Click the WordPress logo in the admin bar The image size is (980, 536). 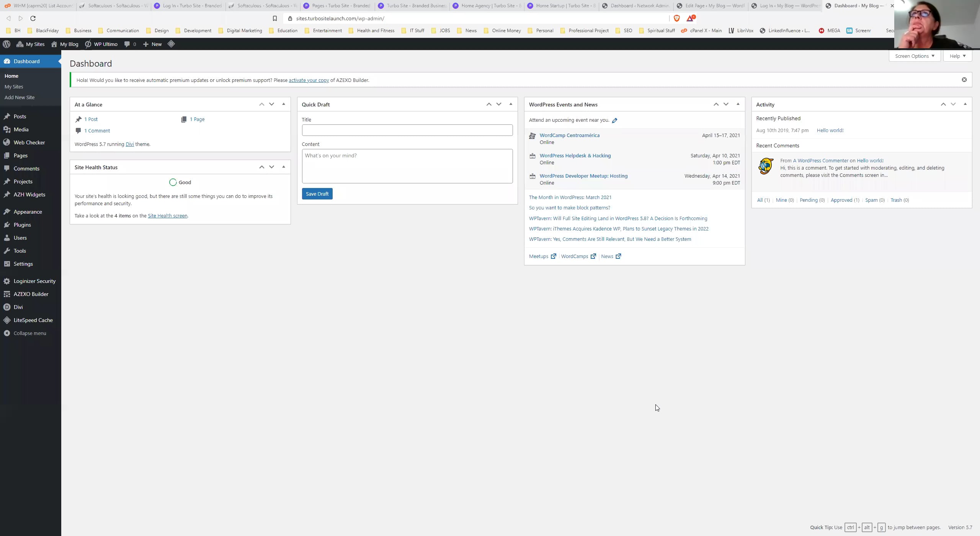[x=7, y=44]
